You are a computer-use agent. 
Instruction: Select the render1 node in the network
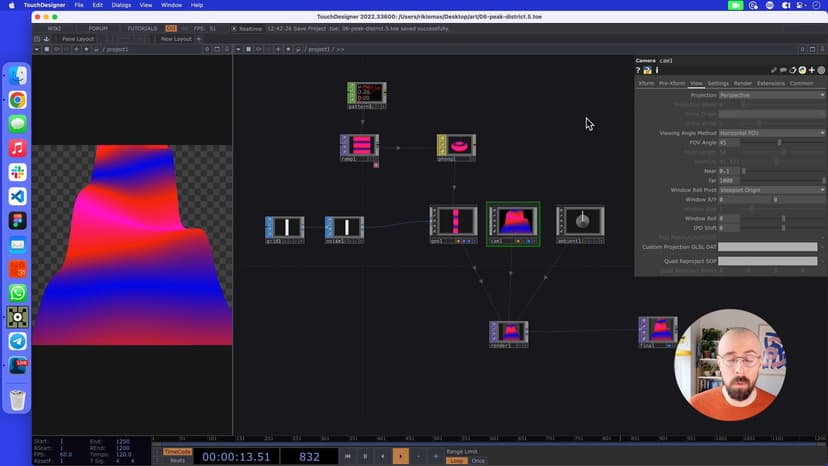509,331
